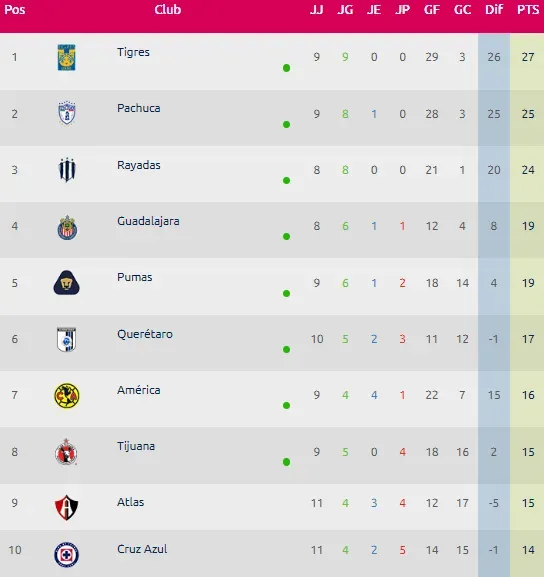
Task: Click the green status dot for Tijuana
Action: 286,462
